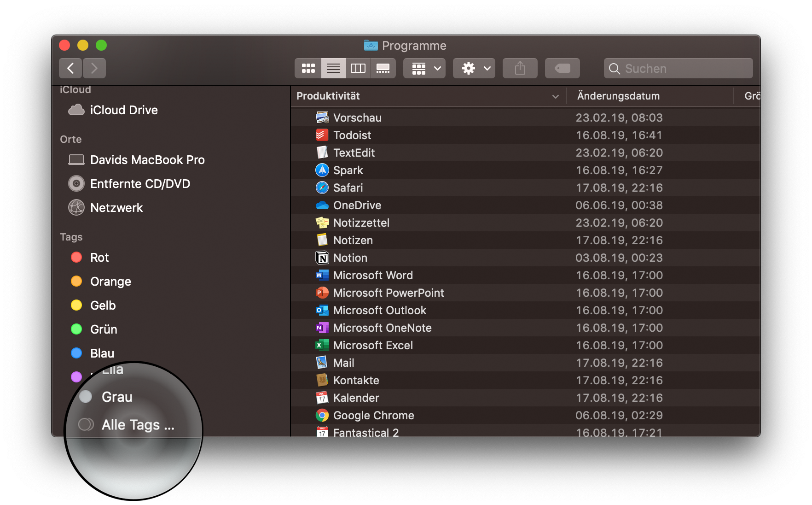Click the Notion app icon
Screen dimensions: 812x505
pyautogui.click(x=322, y=258)
